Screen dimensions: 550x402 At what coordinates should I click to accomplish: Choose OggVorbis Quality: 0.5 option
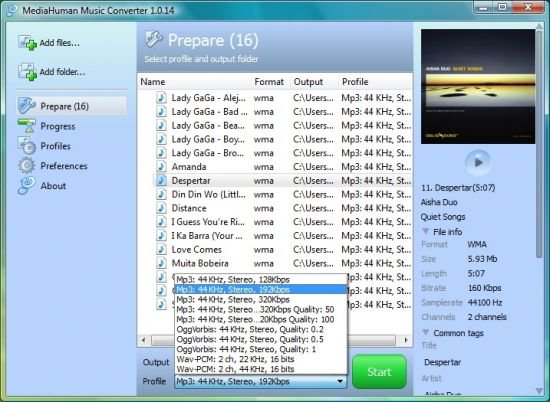click(261, 339)
